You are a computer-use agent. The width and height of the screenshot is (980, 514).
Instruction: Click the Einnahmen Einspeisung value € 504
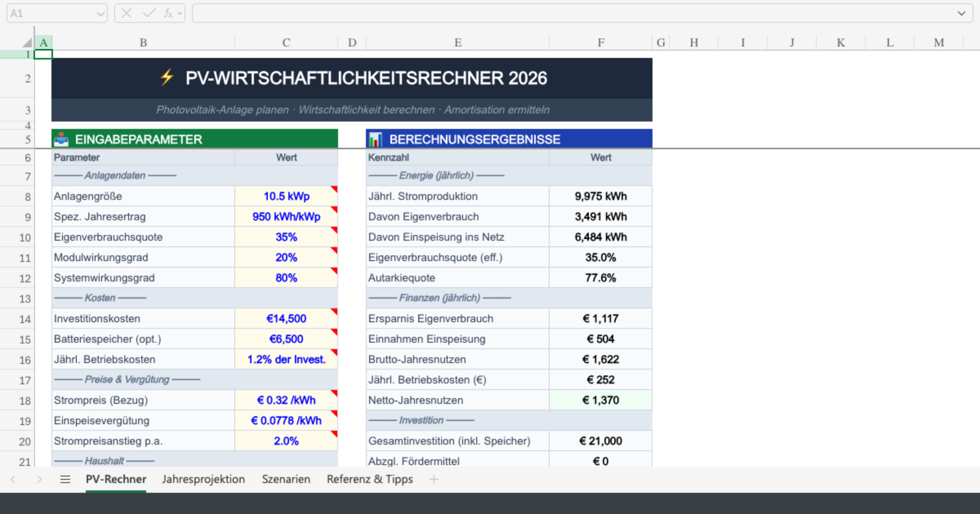coord(601,339)
